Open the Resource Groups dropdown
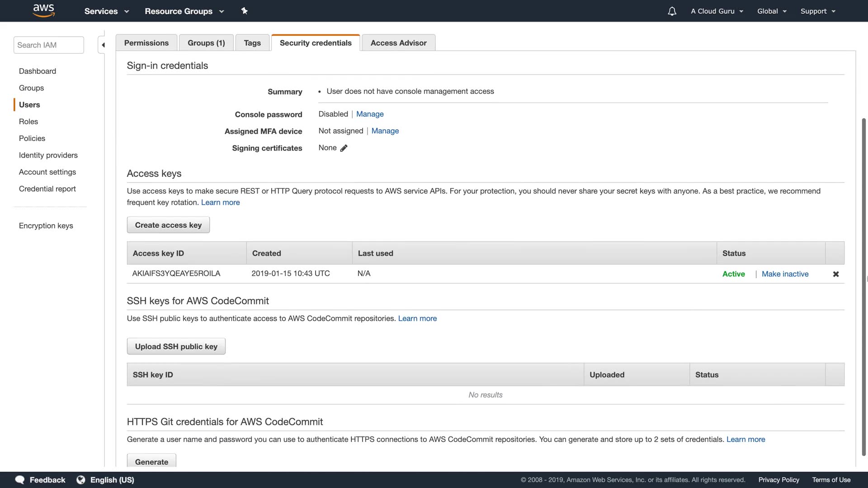This screenshot has width=868, height=488. pyautogui.click(x=184, y=11)
